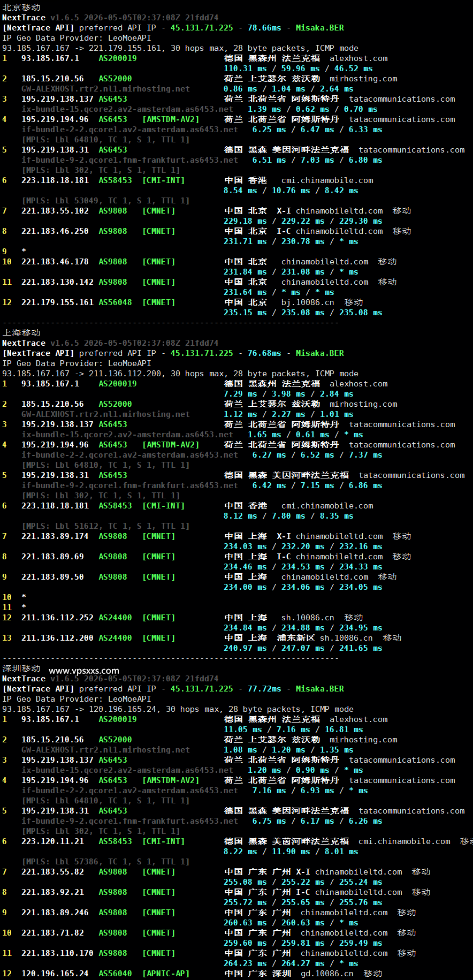Screen dimensions: 473x980
Task: Select the 110.31 ms latency value
Action: tap(245, 69)
